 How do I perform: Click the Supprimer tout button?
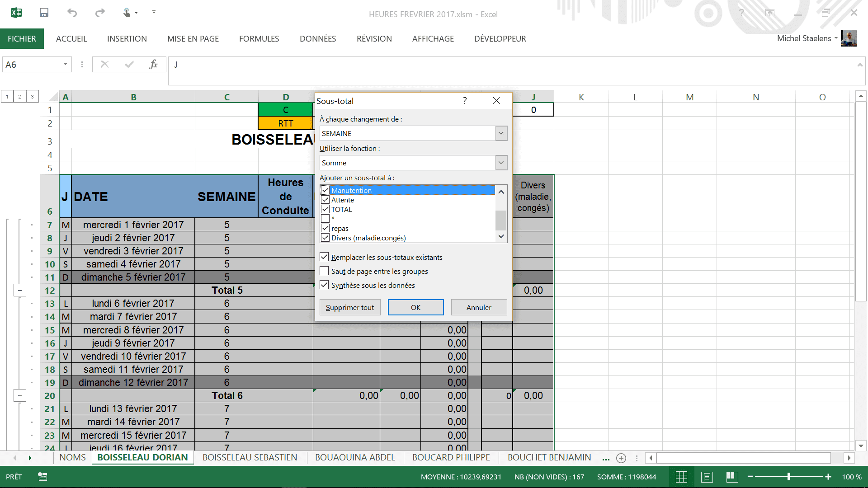tap(349, 307)
